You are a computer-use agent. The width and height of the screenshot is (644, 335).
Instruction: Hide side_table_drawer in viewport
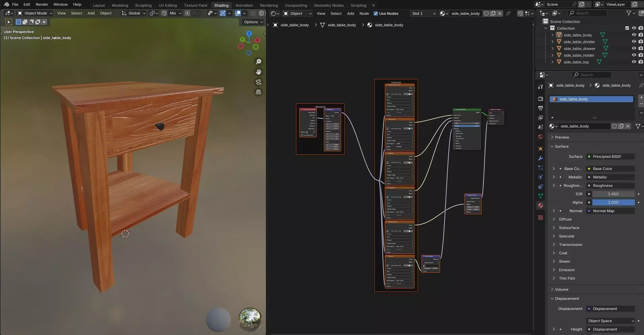tap(634, 48)
